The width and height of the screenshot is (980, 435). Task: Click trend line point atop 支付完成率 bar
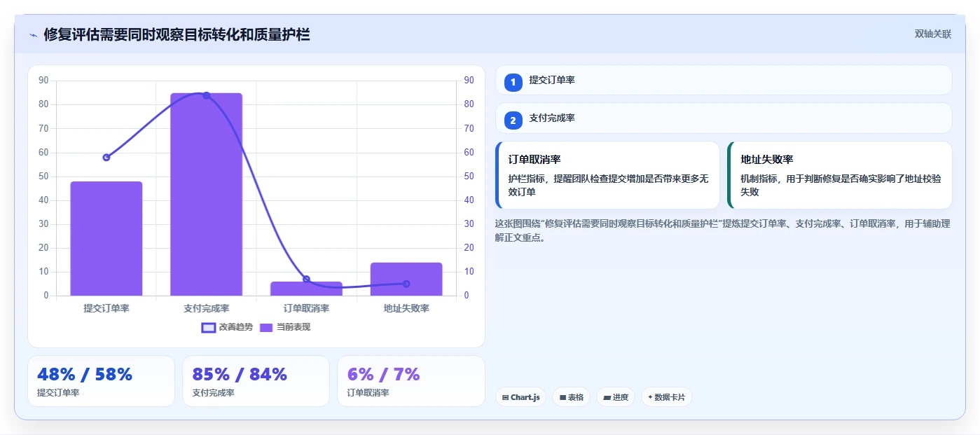coord(206,95)
